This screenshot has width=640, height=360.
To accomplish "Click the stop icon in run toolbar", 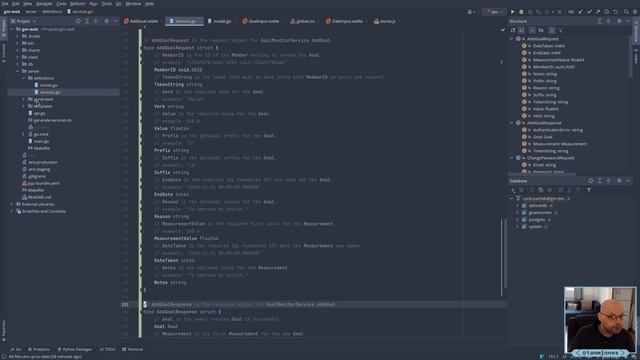I will [x=560, y=12].
